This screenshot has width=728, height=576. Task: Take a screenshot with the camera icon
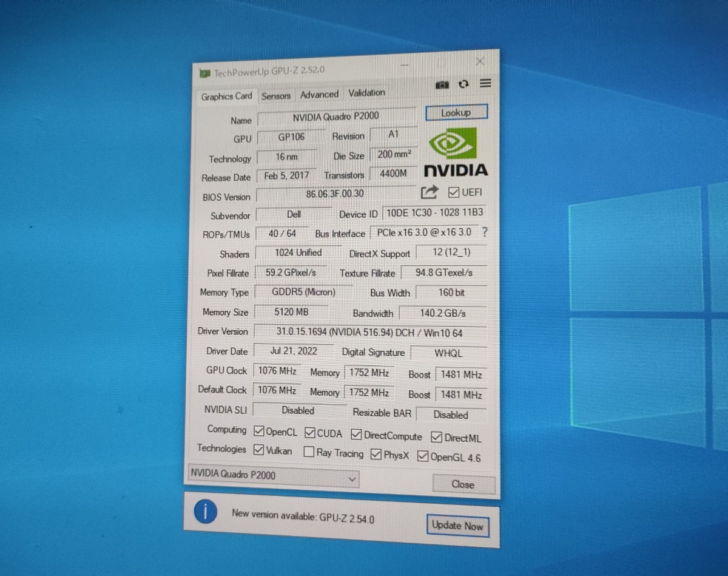[x=442, y=84]
